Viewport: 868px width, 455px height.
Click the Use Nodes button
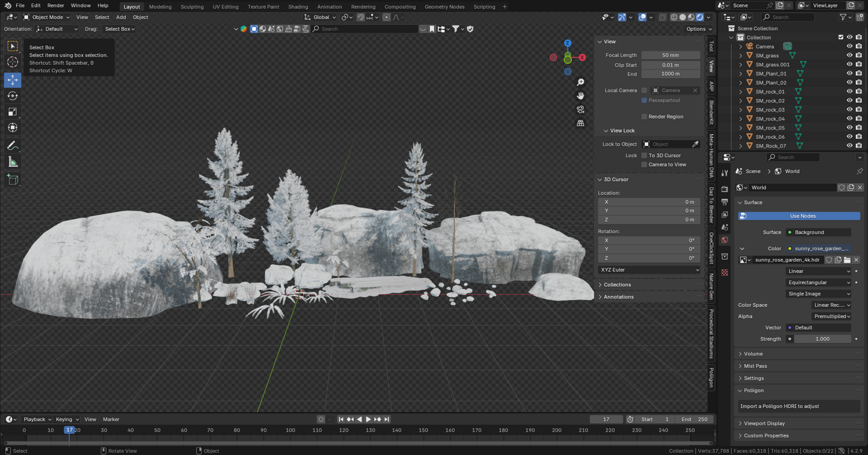pyautogui.click(x=799, y=216)
